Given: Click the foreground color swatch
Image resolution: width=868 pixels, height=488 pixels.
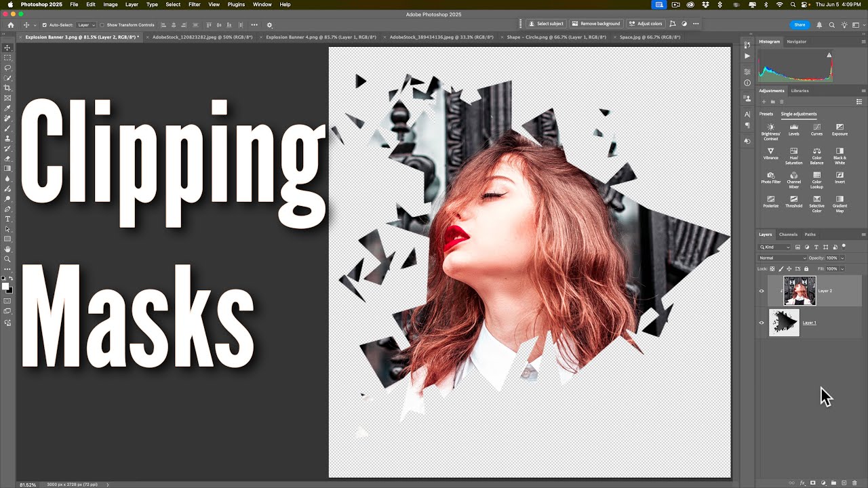Looking at the screenshot, I should point(5,285).
